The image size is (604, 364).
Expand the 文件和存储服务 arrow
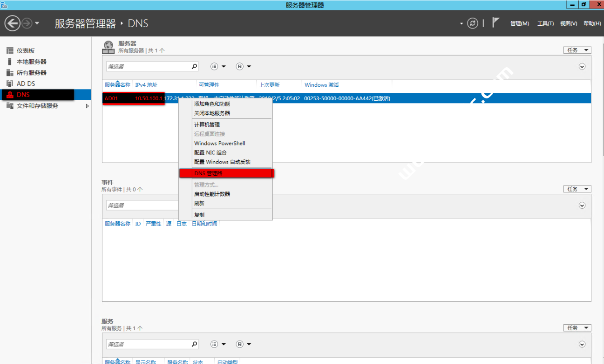[x=87, y=106]
